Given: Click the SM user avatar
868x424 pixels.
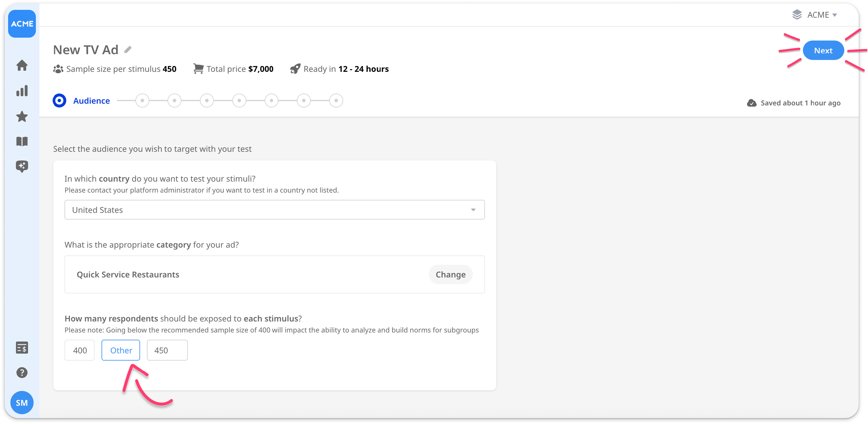Looking at the screenshot, I should [22, 402].
